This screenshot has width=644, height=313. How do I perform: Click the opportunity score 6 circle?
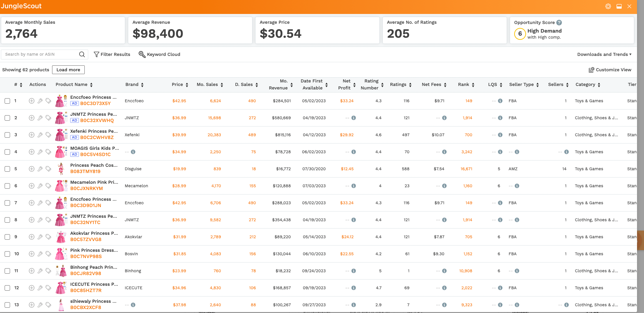tap(520, 34)
